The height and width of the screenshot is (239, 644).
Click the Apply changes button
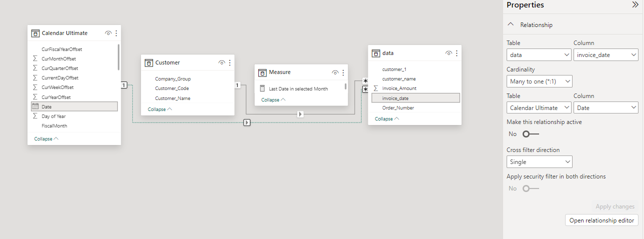coord(615,206)
